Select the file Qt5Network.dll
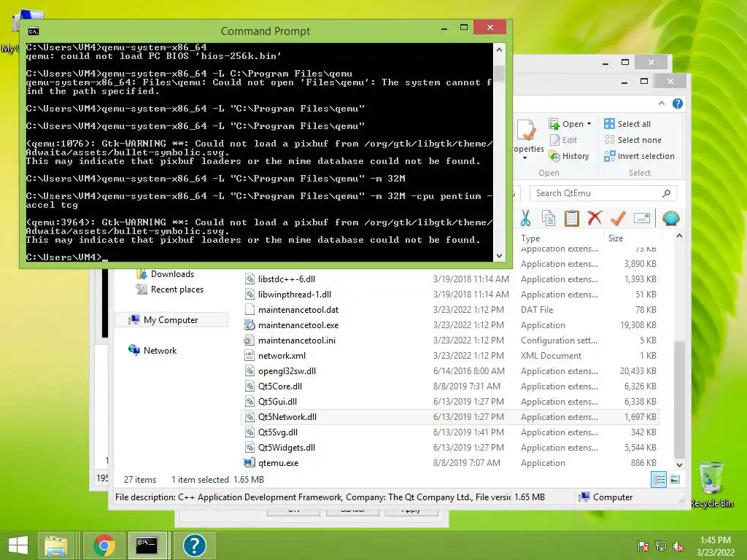 287,416
